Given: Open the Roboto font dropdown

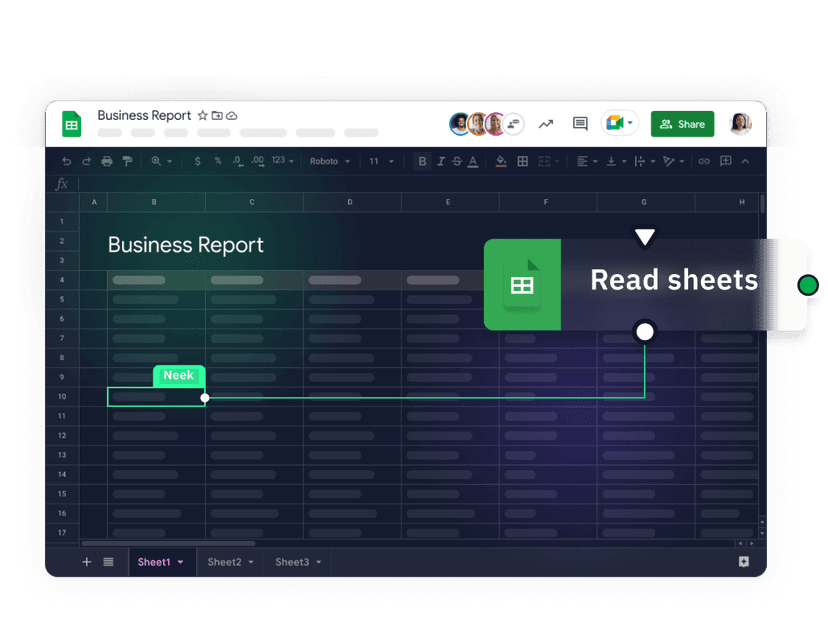Looking at the screenshot, I should (330, 161).
